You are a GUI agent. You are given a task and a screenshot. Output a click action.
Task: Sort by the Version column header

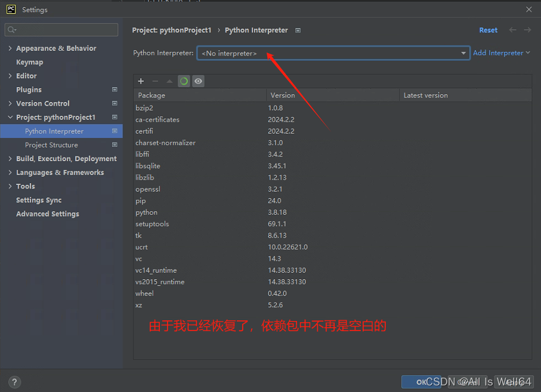(x=333, y=95)
